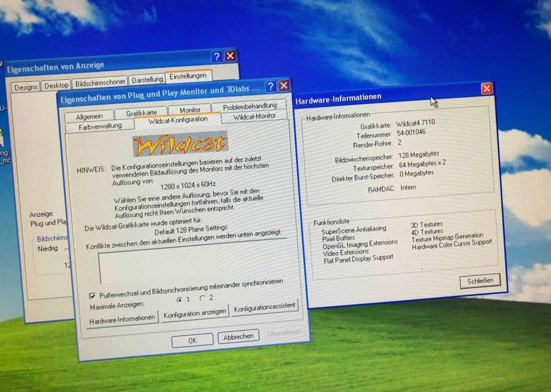Launch the Konfigurationsassistent
Viewport: 551px width, 392px height.
[x=264, y=307]
